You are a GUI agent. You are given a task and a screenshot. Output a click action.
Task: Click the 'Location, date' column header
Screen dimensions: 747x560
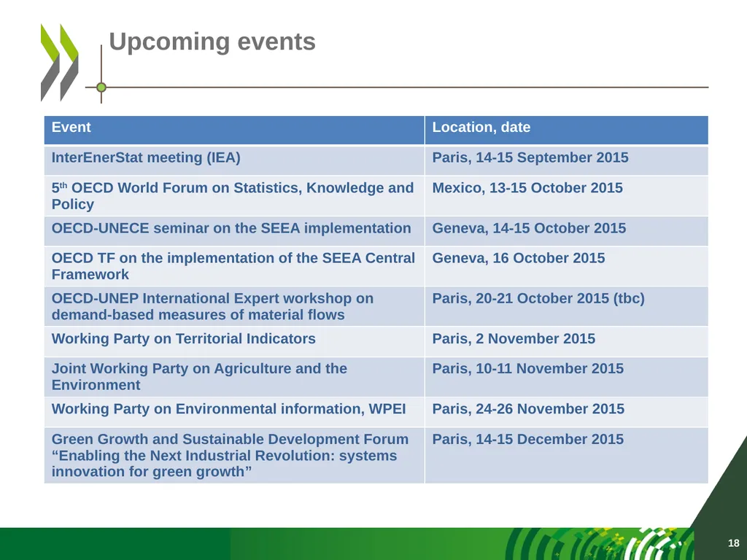(566, 130)
